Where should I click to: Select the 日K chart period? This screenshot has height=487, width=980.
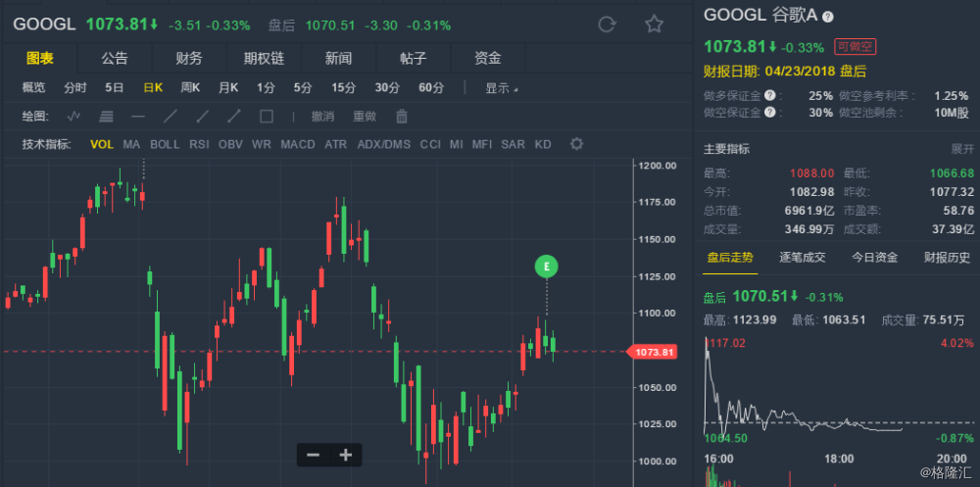[153, 88]
